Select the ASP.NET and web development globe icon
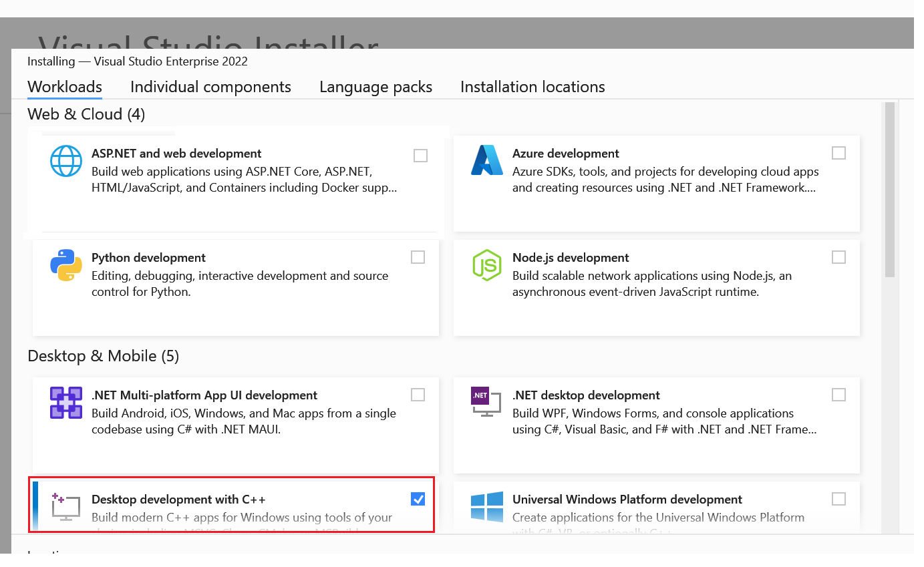Screen dimensions: 924x567 pos(65,160)
